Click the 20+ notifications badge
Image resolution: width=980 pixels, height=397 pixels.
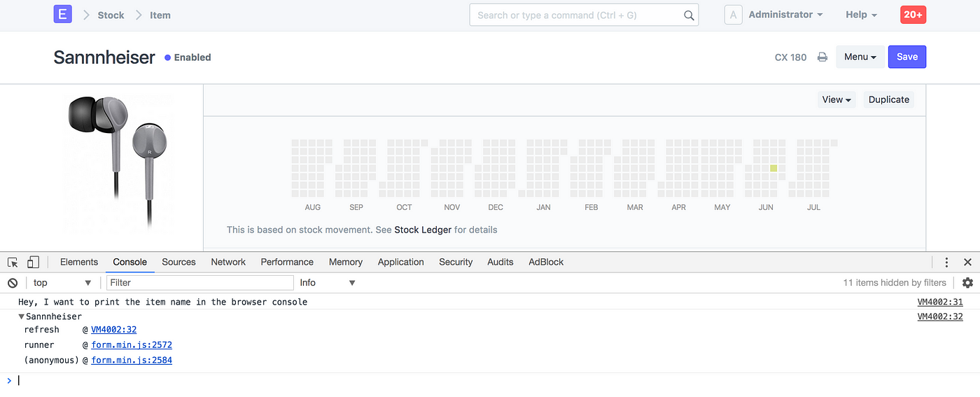[913, 15]
